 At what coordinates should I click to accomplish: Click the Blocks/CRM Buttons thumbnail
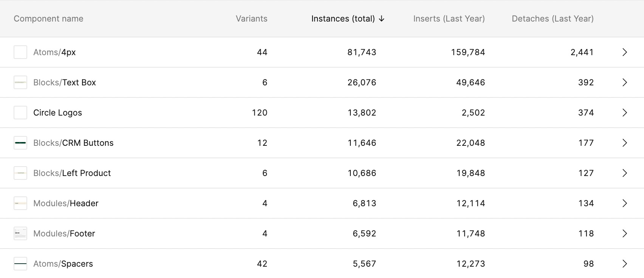[20, 143]
